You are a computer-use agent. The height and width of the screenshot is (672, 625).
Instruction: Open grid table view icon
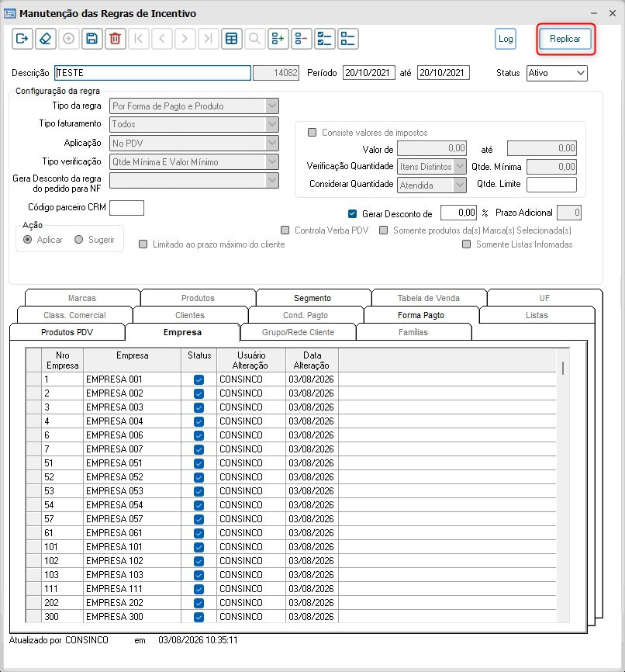[231, 39]
